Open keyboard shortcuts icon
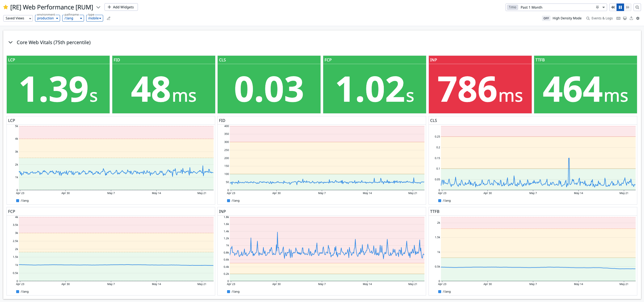The image size is (644, 302). [618, 18]
